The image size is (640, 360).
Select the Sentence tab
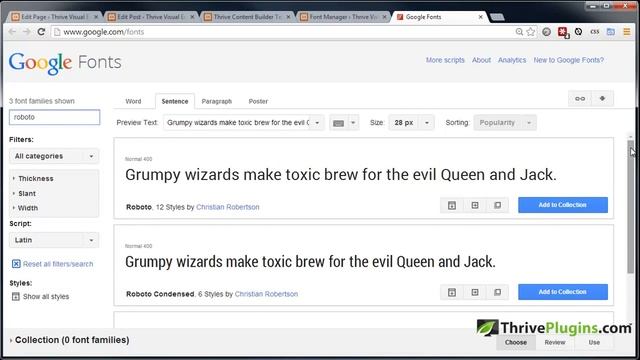[x=175, y=101]
